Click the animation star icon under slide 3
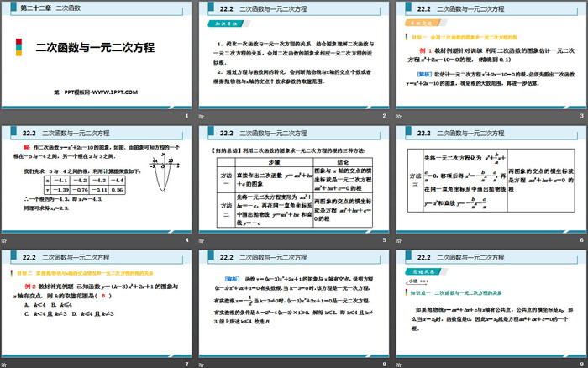The width and height of the screenshot is (588, 368). [x=399, y=116]
